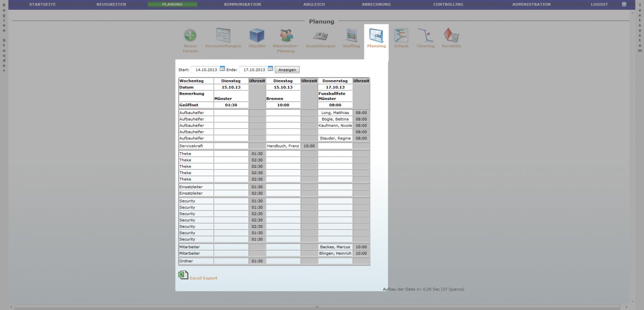Image resolution: width=644 pixels, height=310 pixels.
Task: Click the Bremen remark cell
Action: pyautogui.click(x=283, y=96)
